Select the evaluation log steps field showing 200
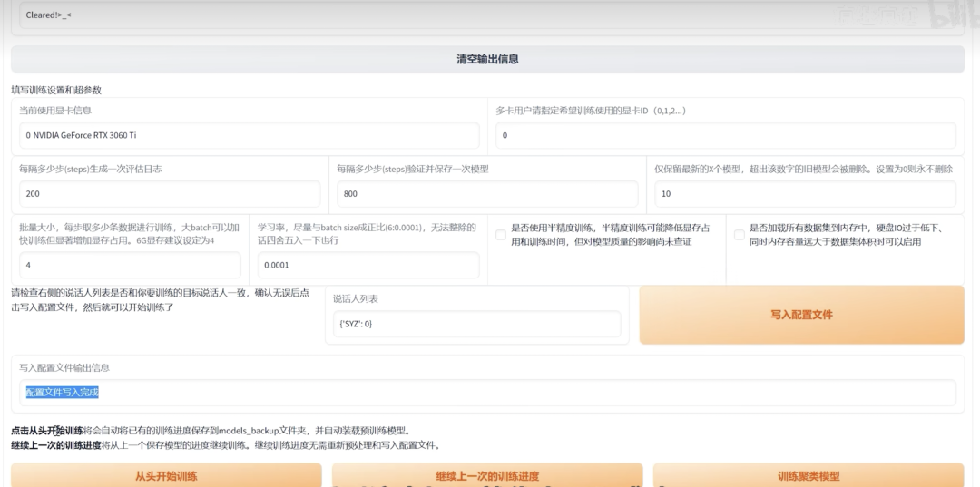The height and width of the screenshot is (487, 980). coord(170,194)
